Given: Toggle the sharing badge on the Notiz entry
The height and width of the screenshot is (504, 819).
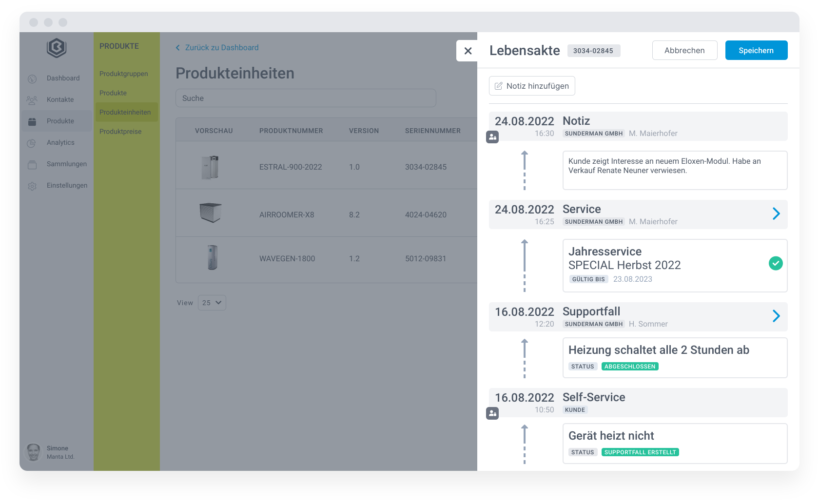Looking at the screenshot, I should 492,137.
